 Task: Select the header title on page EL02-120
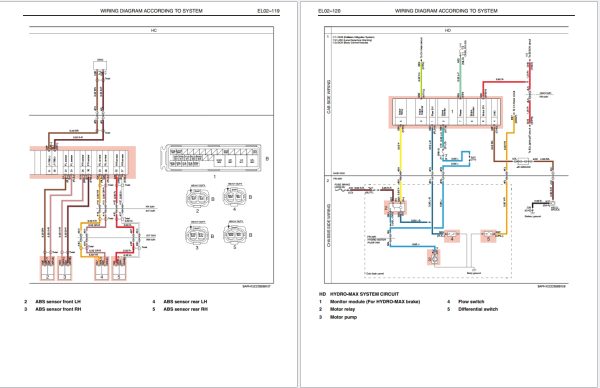click(x=446, y=11)
